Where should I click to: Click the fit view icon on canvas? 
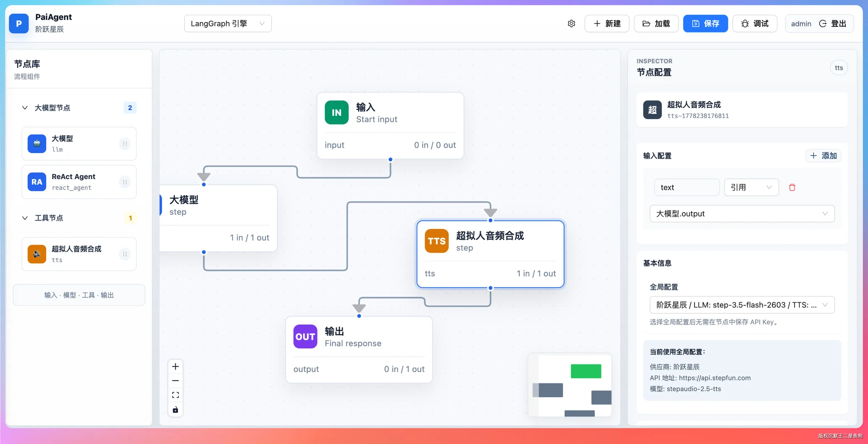coord(175,395)
